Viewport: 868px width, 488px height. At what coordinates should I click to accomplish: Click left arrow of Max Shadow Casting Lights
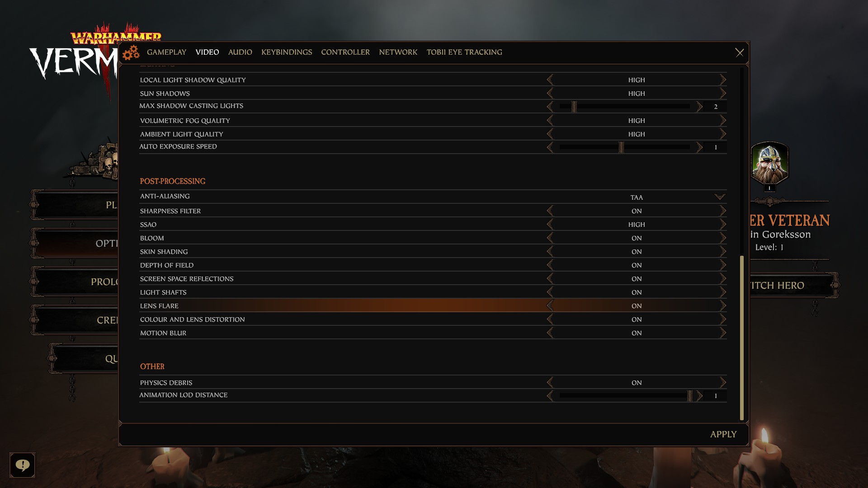point(550,107)
